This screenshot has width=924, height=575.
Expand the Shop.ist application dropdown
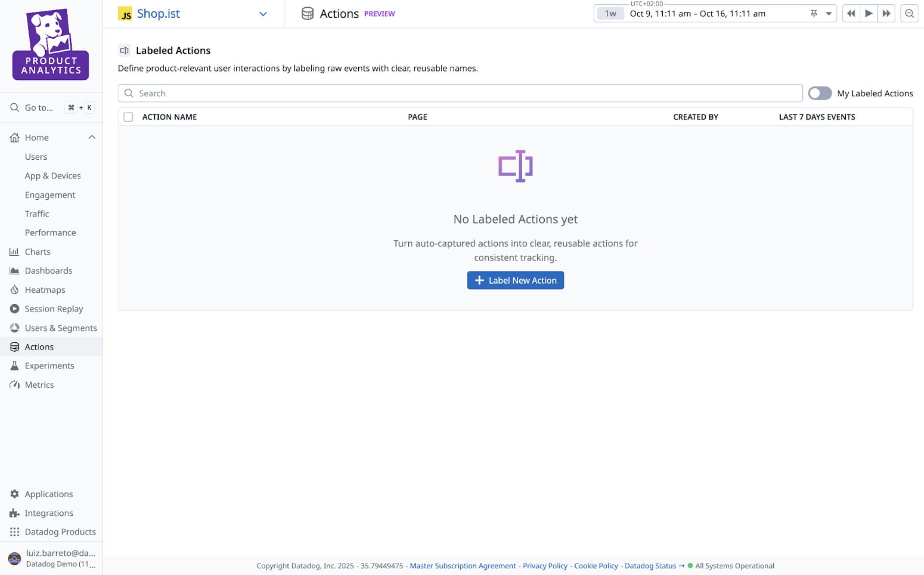(263, 14)
